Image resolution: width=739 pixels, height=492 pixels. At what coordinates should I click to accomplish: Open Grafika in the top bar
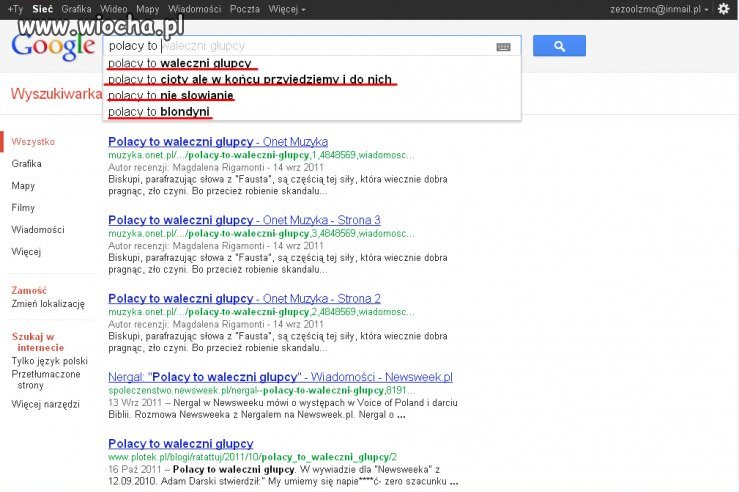pyautogui.click(x=76, y=9)
